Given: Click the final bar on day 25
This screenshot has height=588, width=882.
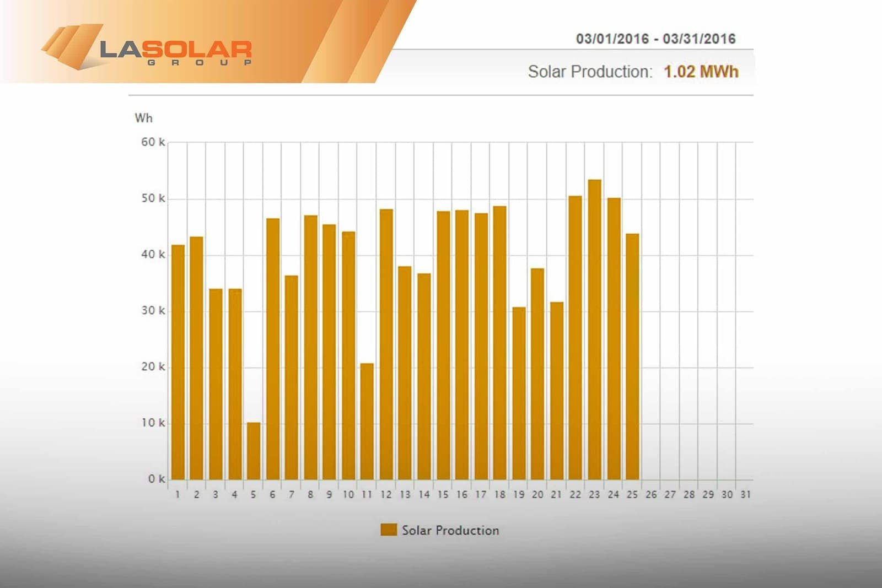Looking at the screenshot, I should coord(633,355).
